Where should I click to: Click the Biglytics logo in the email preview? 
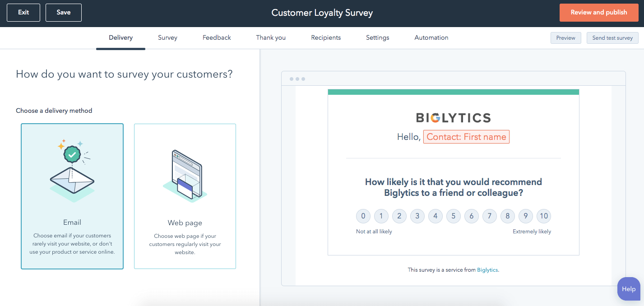(x=453, y=117)
